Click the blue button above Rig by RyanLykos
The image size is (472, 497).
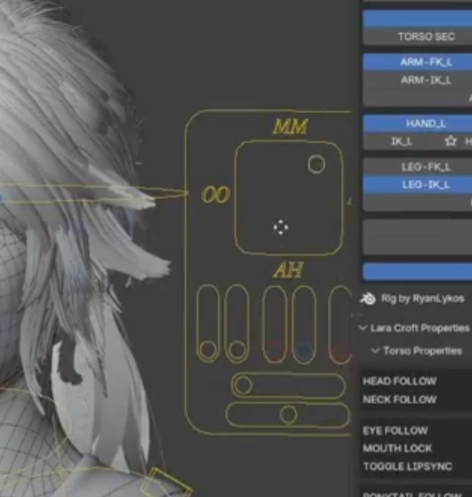pos(417,271)
